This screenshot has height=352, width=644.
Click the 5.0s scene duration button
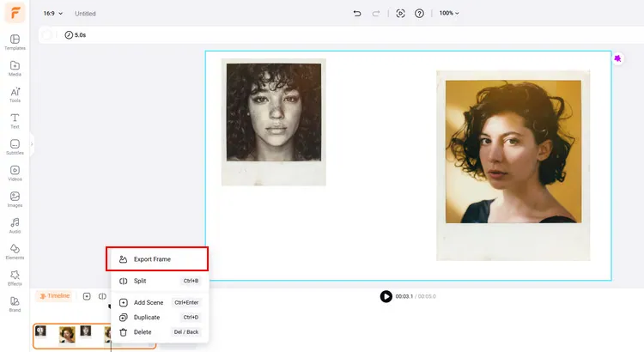click(x=75, y=35)
